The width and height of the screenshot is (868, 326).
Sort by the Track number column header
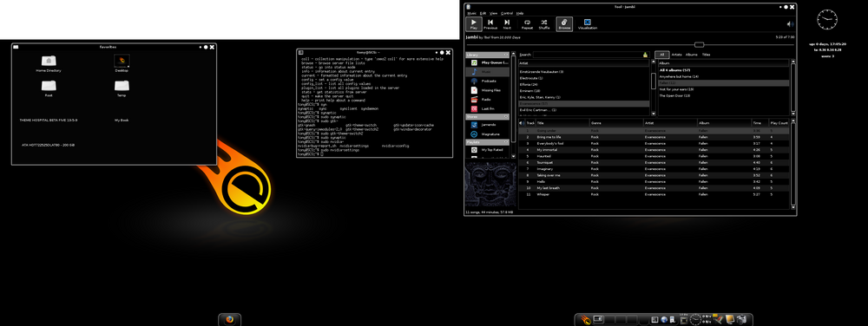point(529,122)
